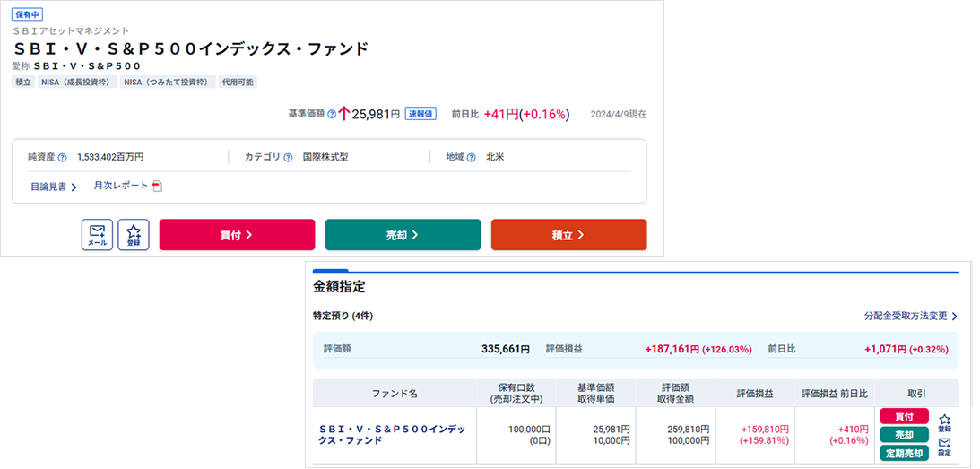Viewport: 980px width, 469px height.
Task: Click the help icon next to 純資産
Action: tap(63, 158)
